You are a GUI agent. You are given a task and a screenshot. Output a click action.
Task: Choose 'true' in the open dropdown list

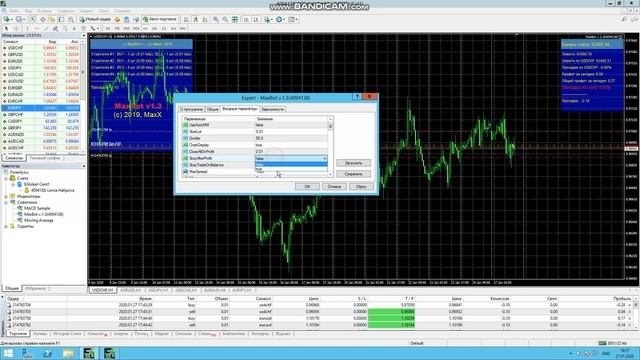(291, 169)
